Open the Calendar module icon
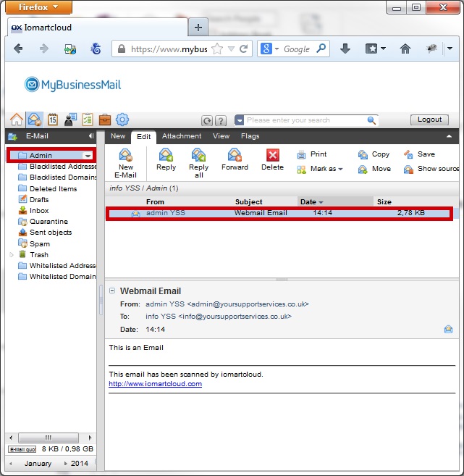 click(x=52, y=120)
